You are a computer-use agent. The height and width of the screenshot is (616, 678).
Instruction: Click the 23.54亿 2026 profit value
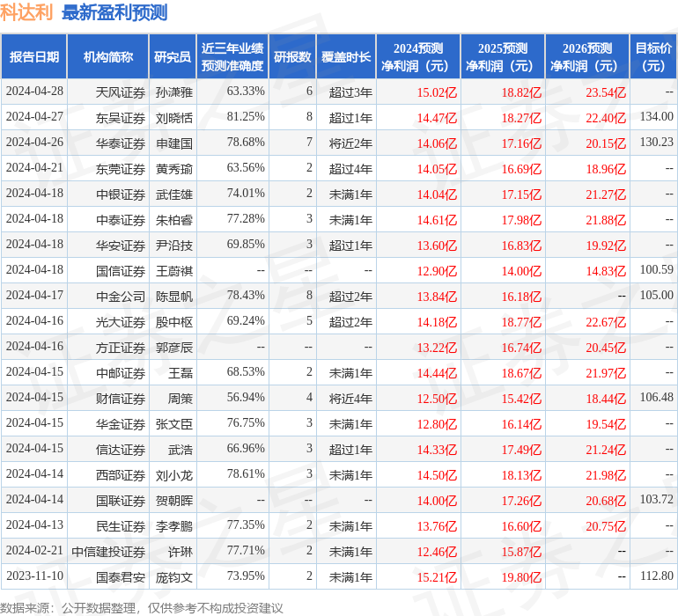coord(606,92)
